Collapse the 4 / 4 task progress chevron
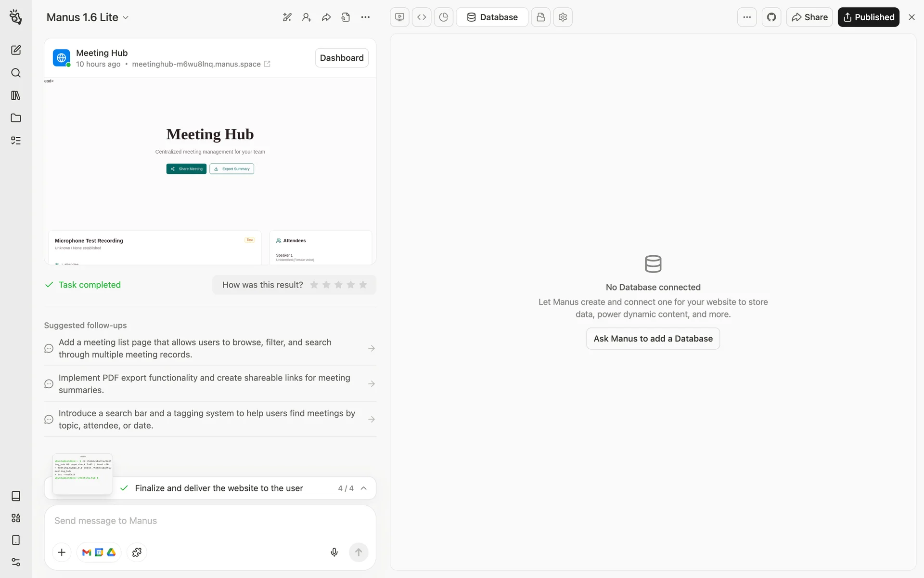The image size is (924, 578). 364,488
